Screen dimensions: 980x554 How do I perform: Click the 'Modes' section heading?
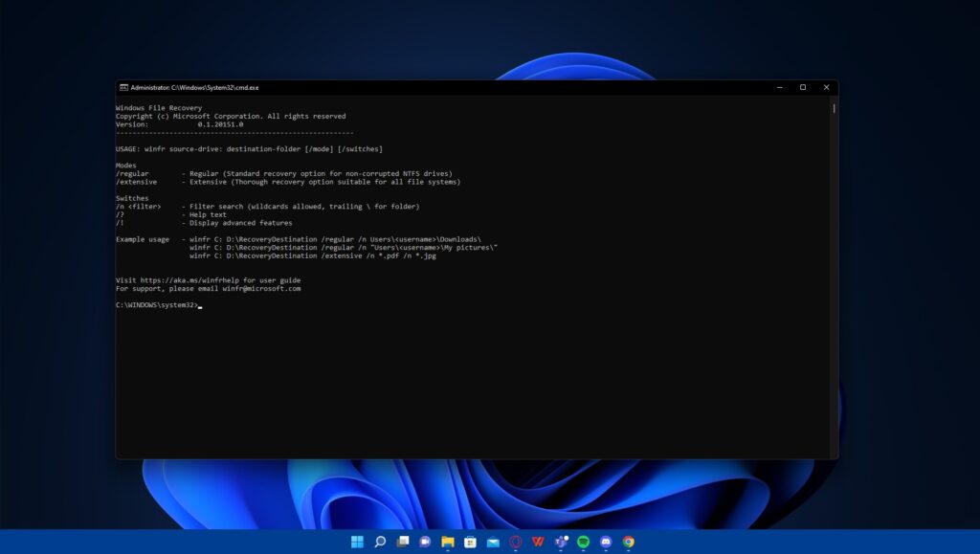[125, 166]
